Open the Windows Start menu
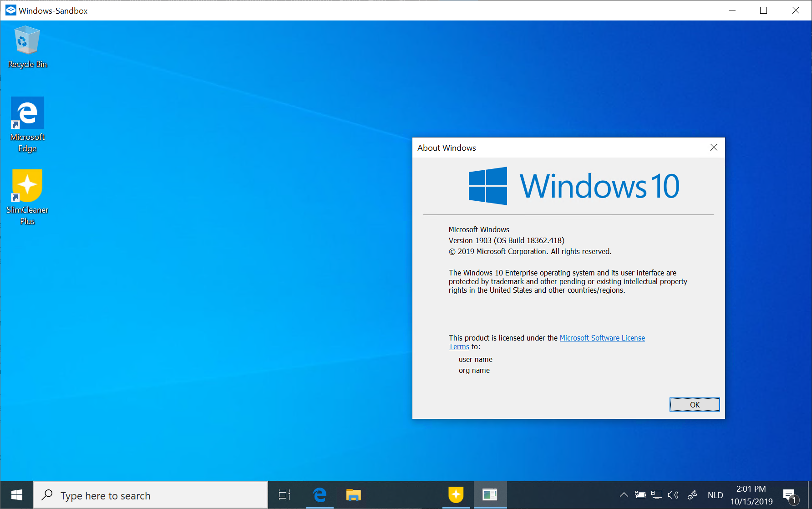The width and height of the screenshot is (812, 509). coord(17,495)
